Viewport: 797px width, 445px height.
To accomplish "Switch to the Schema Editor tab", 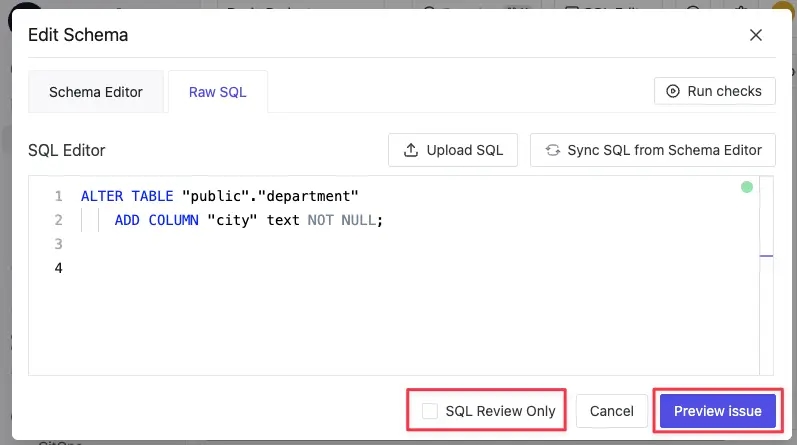I will [x=96, y=92].
